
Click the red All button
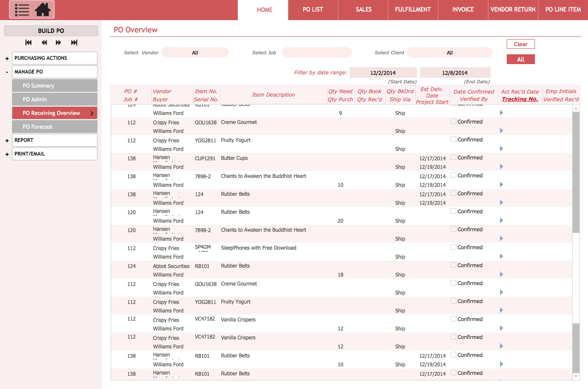tap(521, 59)
